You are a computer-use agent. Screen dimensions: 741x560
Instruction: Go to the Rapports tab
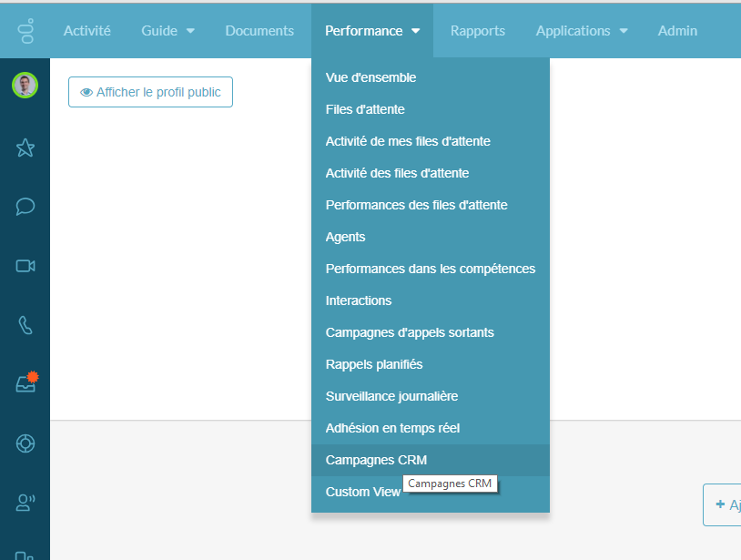[478, 31]
